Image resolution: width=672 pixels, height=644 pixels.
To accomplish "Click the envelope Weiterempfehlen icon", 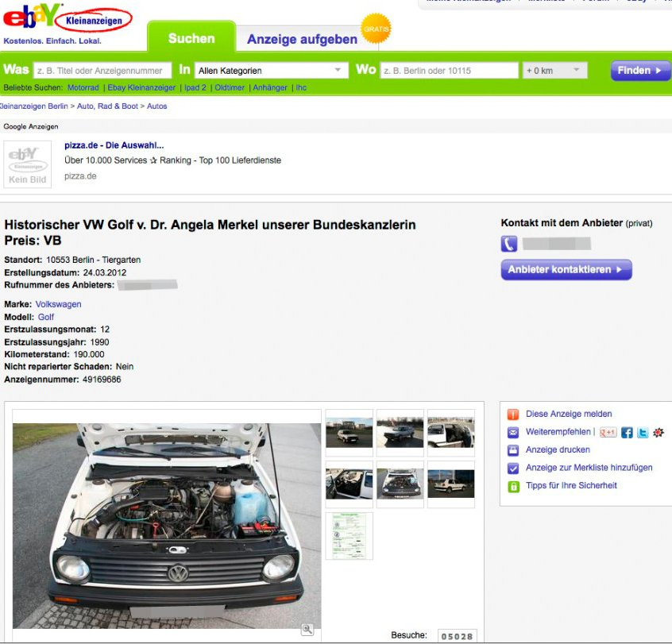I will click(x=513, y=433).
